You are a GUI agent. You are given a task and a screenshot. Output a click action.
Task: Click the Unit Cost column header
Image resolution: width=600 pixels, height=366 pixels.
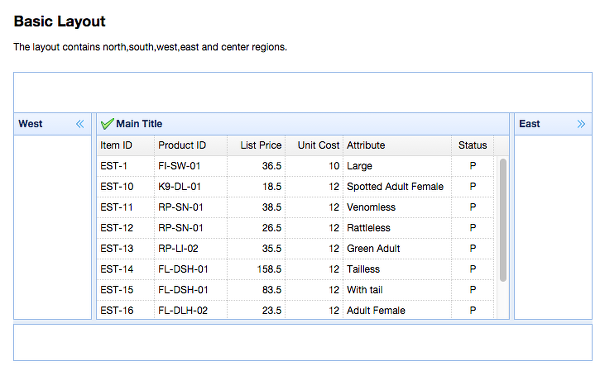pyautogui.click(x=315, y=145)
